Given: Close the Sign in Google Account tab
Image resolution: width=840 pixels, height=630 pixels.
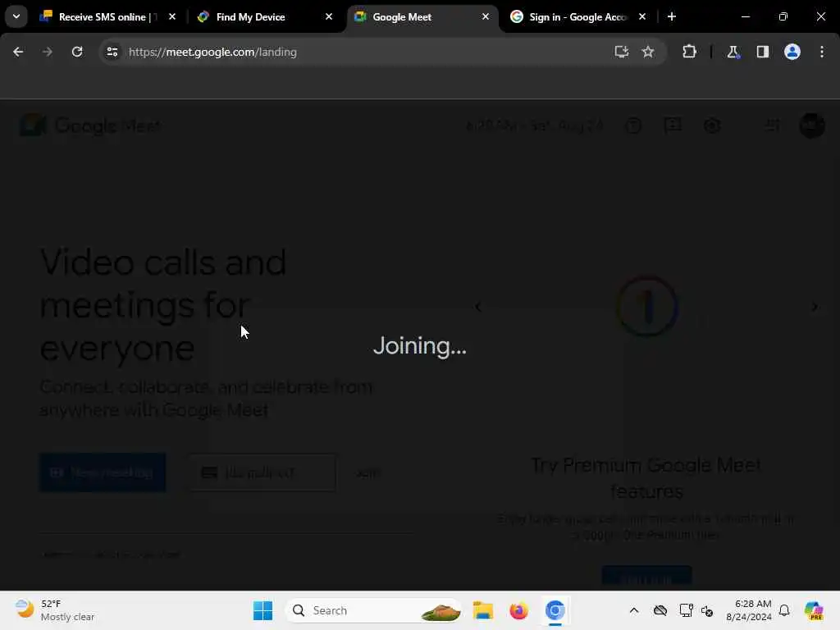Looking at the screenshot, I should click(642, 16).
